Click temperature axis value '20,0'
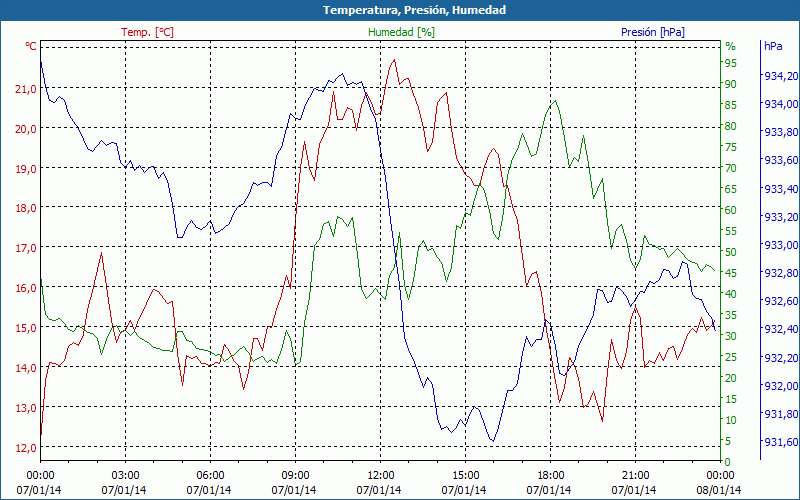This screenshot has height=500, width=800. point(28,129)
